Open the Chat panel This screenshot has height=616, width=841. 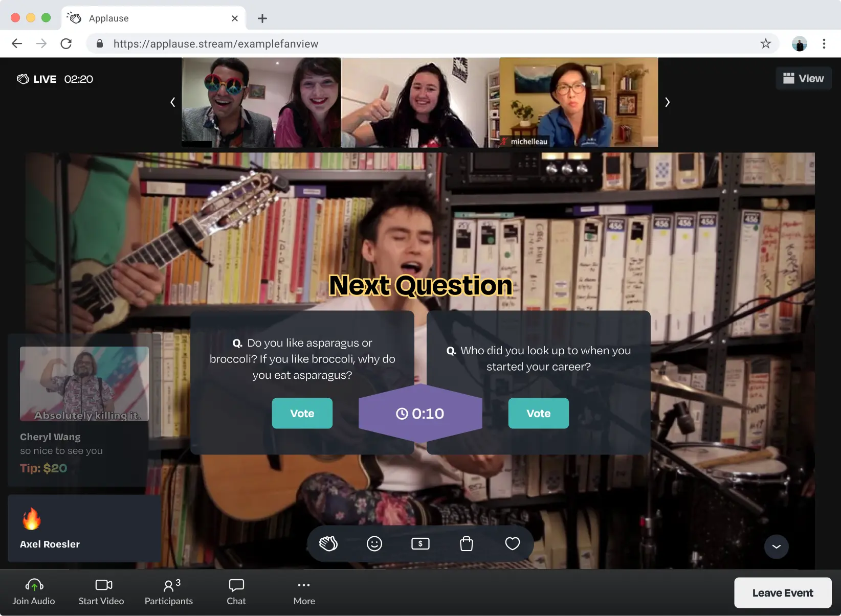(x=236, y=592)
